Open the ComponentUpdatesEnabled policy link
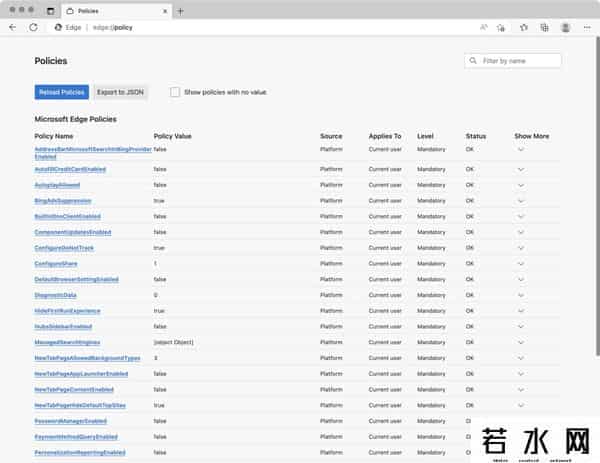The height and width of the screenshot is (463, 600). pyautogui.click(x=73, y=232)
